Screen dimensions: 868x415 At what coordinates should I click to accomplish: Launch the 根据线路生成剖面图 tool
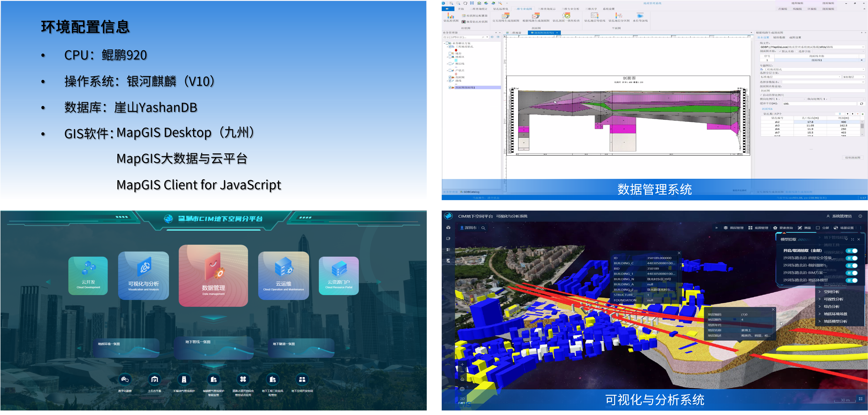pyautogui.click(x=536, y=17)
